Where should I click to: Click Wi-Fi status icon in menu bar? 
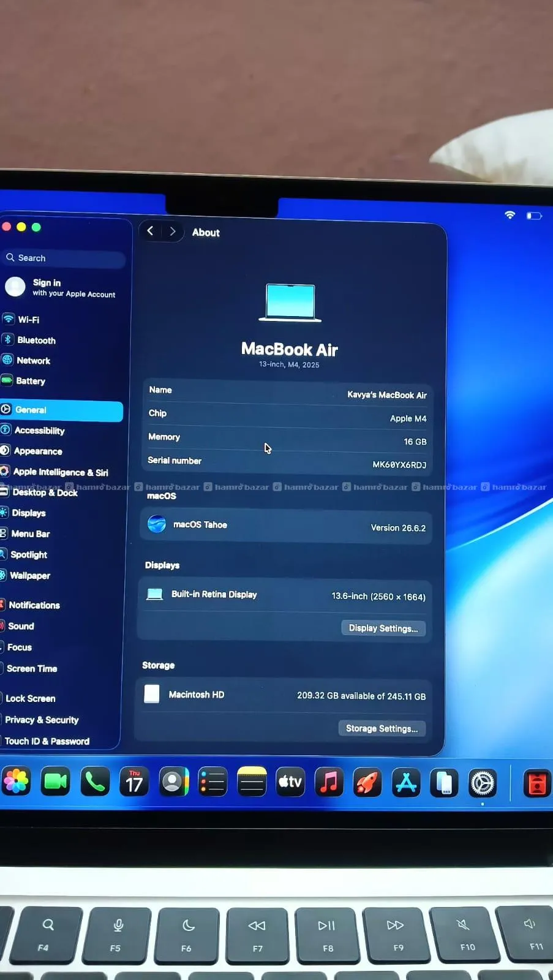[510, 215]
